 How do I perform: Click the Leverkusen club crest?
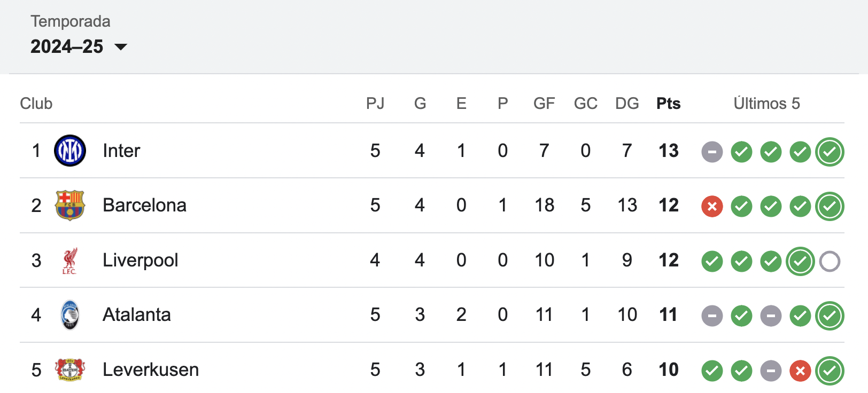(70, 370)
